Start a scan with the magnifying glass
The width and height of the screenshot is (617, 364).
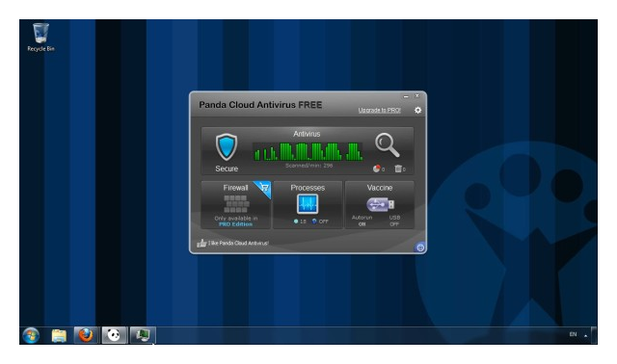tap(388, 144)
